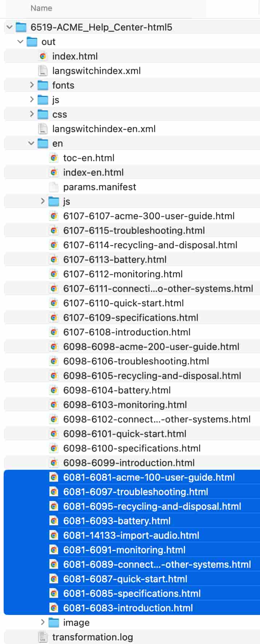Click the Chrome icon beside 6081-14133-import-audio.html
This screenshot has height=644, width=260.
[54, 535]
